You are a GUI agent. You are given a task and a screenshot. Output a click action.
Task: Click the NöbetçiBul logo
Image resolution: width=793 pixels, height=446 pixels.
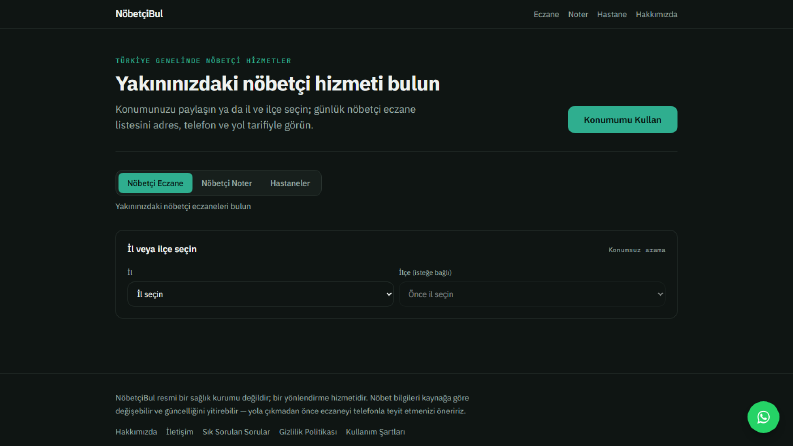pos(139,14)
